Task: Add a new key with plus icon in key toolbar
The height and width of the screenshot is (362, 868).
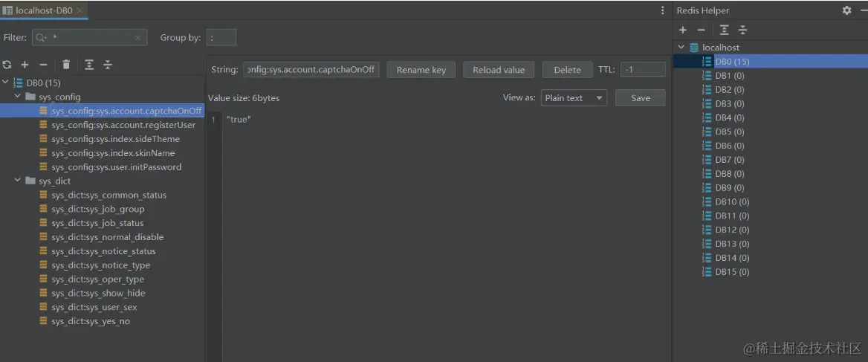Action: click(x=25, y=65)
